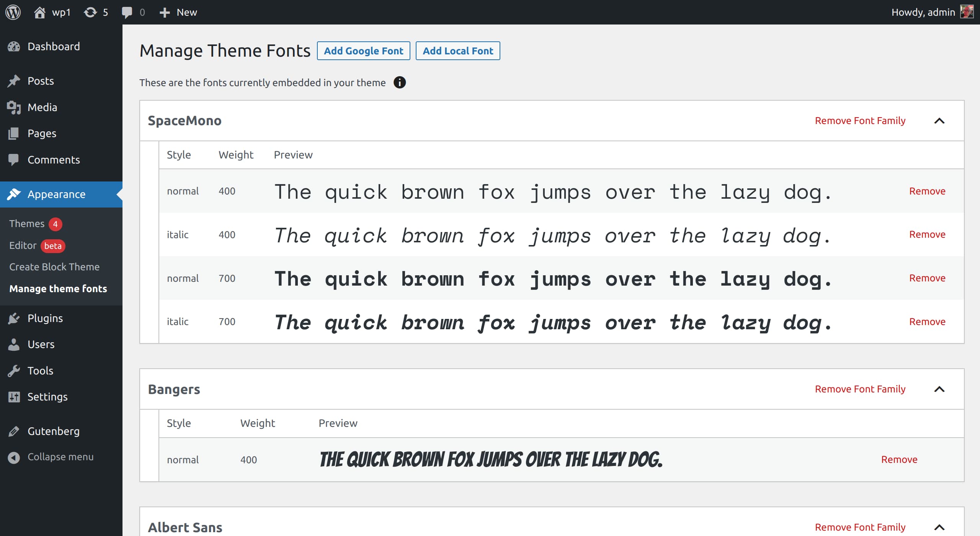980x536 pixels.
Task: Open the updates icon showing 5
Action: coord(91,12)
